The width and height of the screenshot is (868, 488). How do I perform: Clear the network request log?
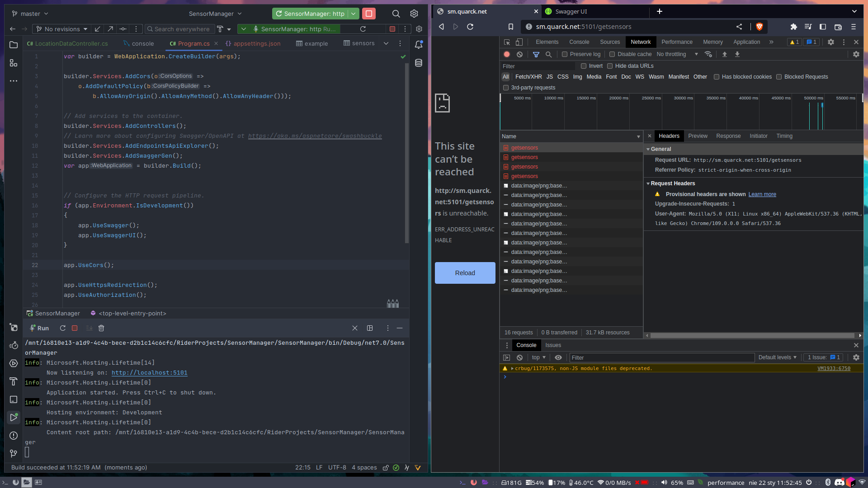point(519,54)
